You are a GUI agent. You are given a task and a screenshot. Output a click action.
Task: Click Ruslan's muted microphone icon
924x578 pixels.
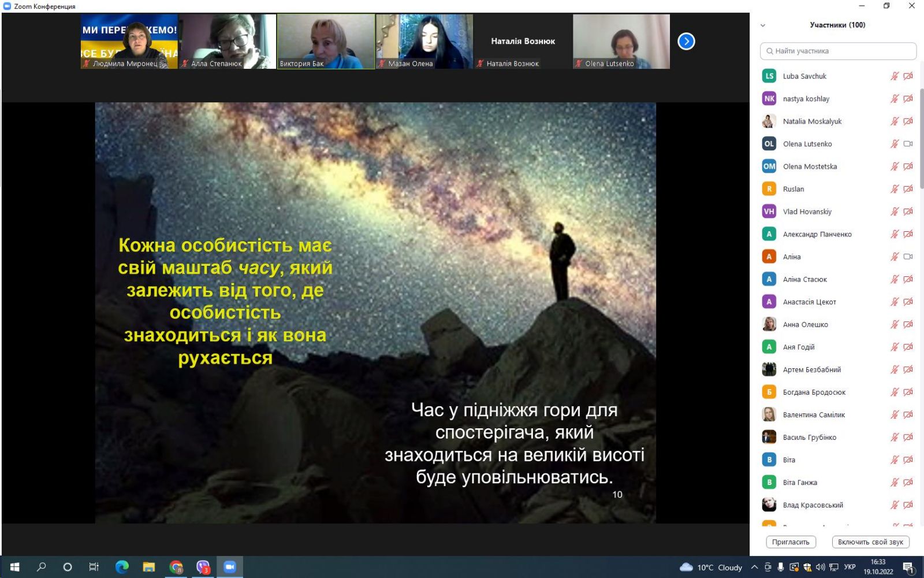[x=894, y=189]
